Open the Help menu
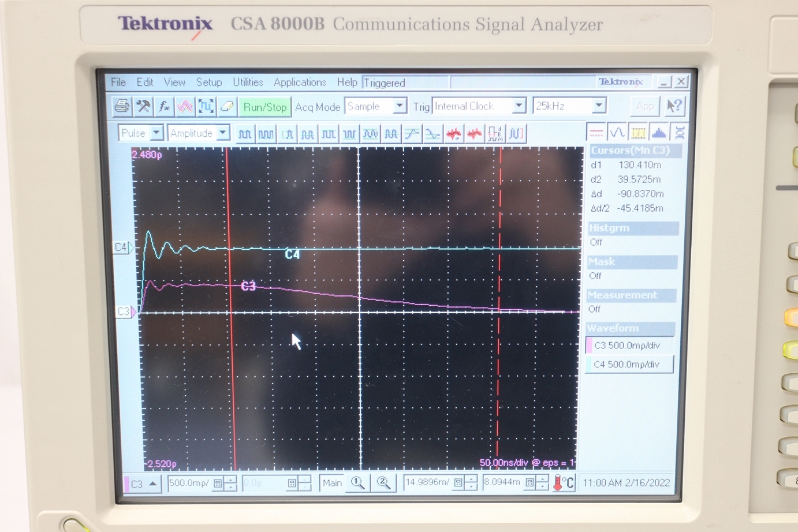The width and height of the screenshot is (798, 532). pos(347,82)
